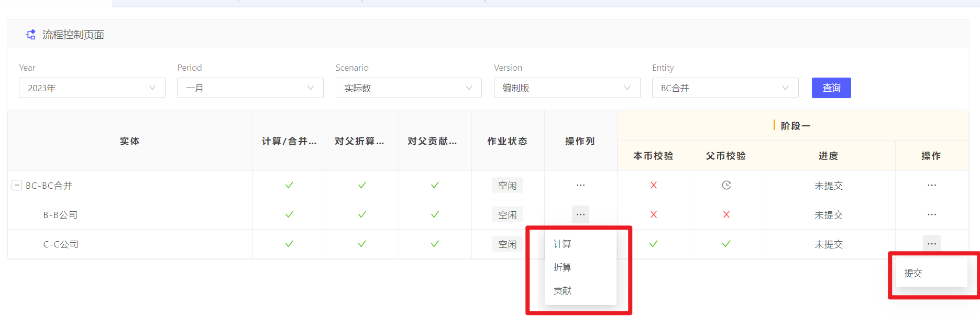
Task: Click the red X under 本币校验 for BC-BC合并
Action: pos(653,185)
